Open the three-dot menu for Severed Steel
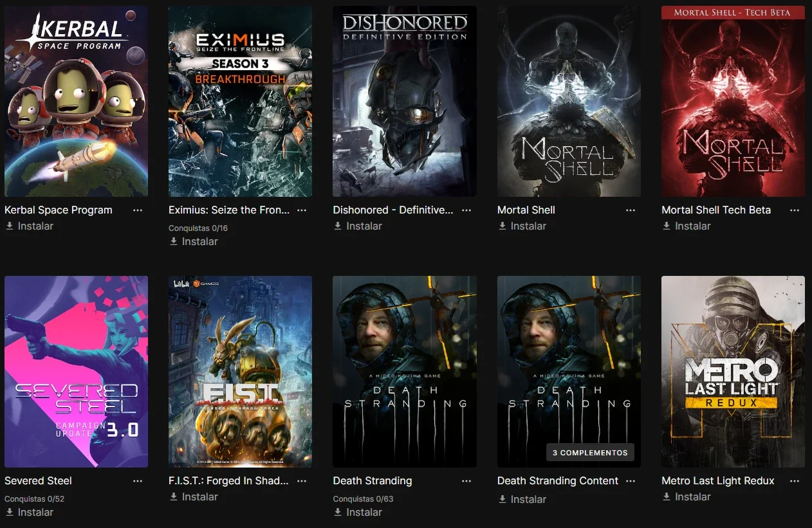Viewport: 812px width, 528px height. coord(138,481)
